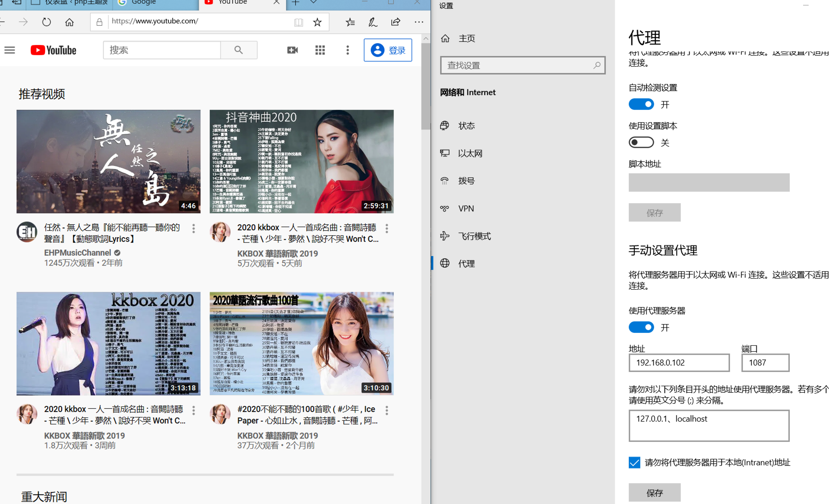Open options for 5万次观看 kkbox video
The width and height of the screenshot is (829, 504).
click(x=387, y=229)
